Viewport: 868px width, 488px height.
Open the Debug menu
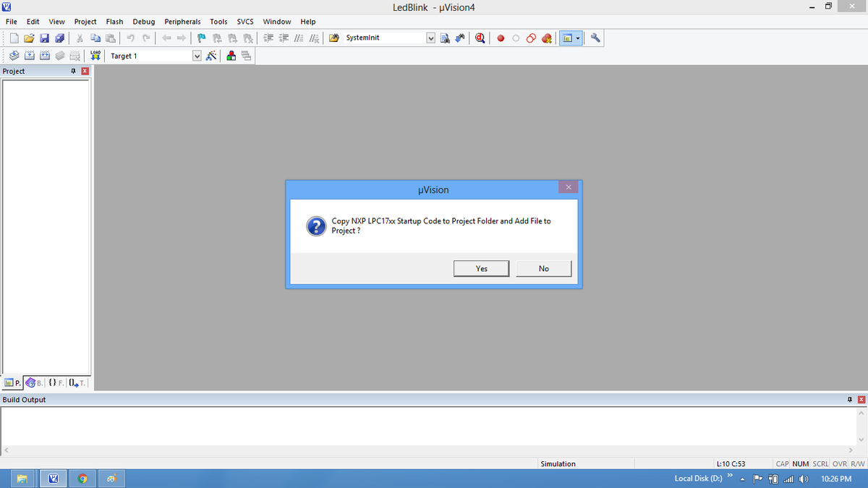pyautogui.click(x=144, y=22)
